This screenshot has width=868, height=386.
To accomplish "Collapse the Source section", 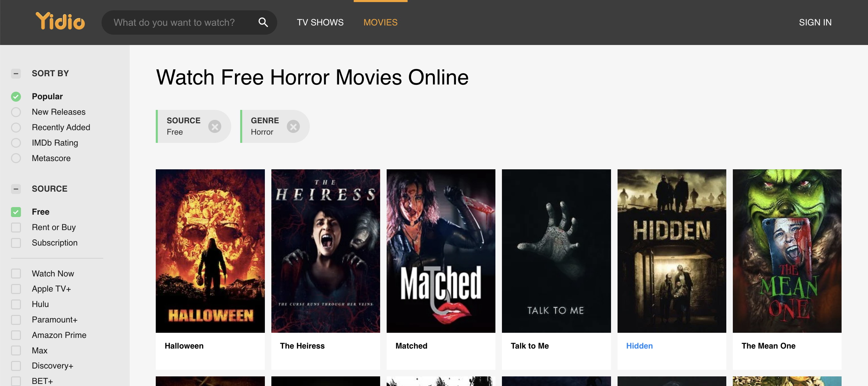I will 16,189.
